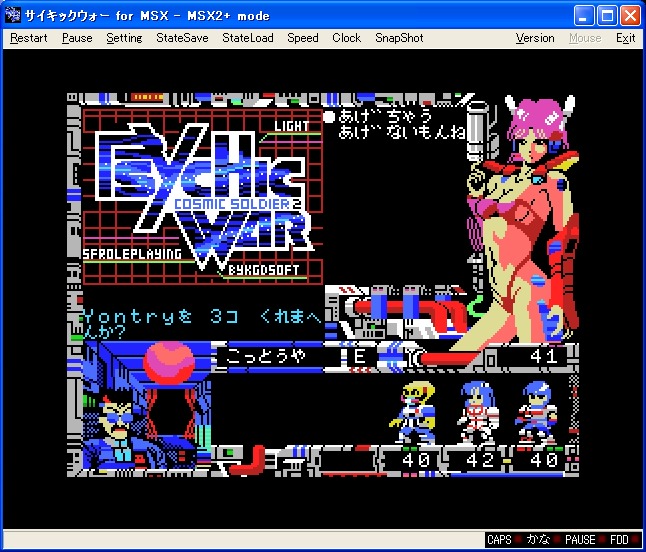
Task: Open the StateSave menu
Action: (x=182, y=38)
